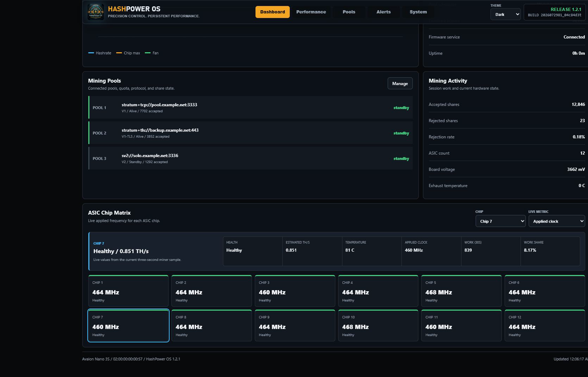Screen dimensions: 588x377
Task: Click the Board voltage value 3662 mV
Action: 576,169
